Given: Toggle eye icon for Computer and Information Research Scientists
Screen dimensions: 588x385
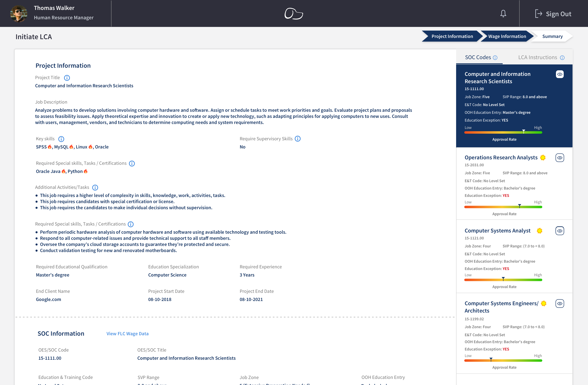Looking at the screenshot, I should 560,74.
